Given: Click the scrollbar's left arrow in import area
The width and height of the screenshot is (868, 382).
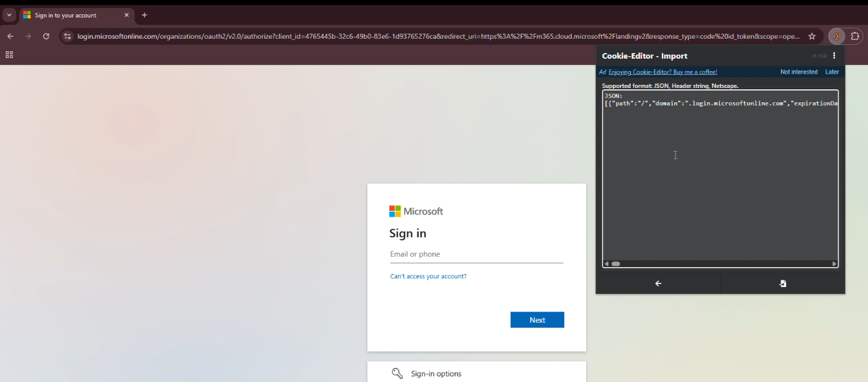Looking at the screenshot, I should tap(606, 264).
